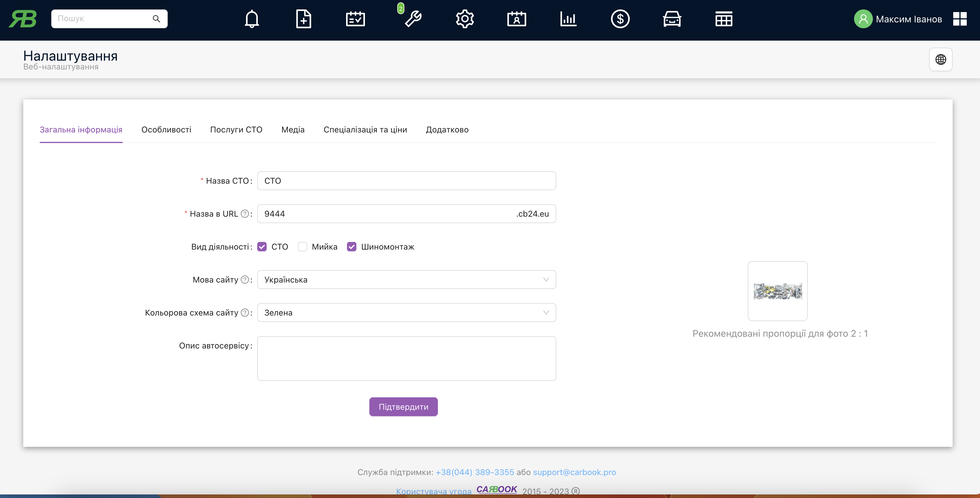Open the car vehicles icon
The image size is (980, 498).
click(672, 19)
